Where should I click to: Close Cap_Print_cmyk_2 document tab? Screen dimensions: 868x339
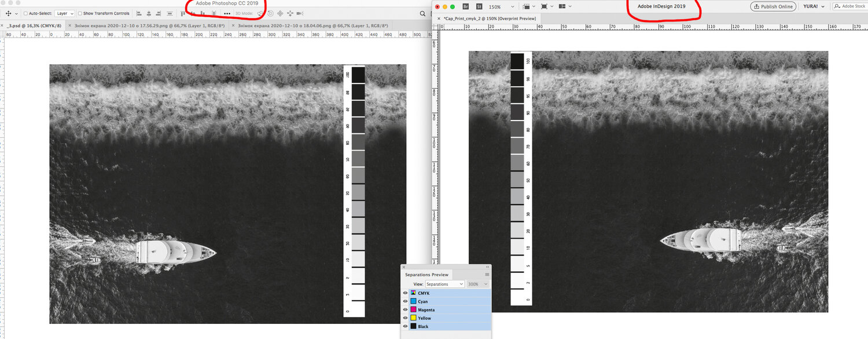tap(439, 19)
